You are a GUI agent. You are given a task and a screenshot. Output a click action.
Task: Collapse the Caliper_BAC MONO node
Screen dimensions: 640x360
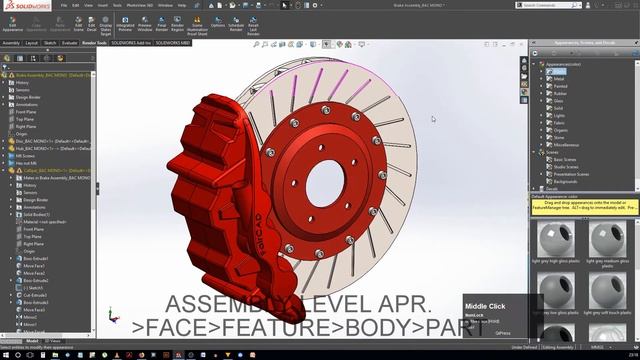click(4, 171)
